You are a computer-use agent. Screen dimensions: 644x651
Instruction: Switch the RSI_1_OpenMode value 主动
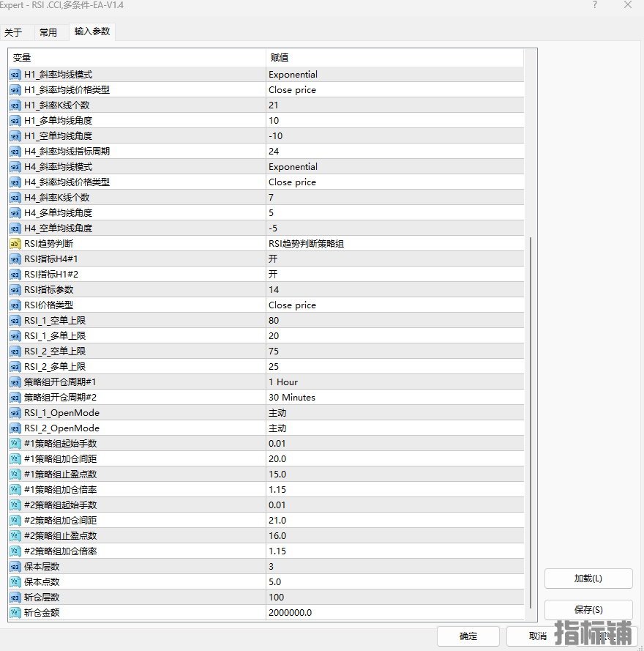(277, 413)
